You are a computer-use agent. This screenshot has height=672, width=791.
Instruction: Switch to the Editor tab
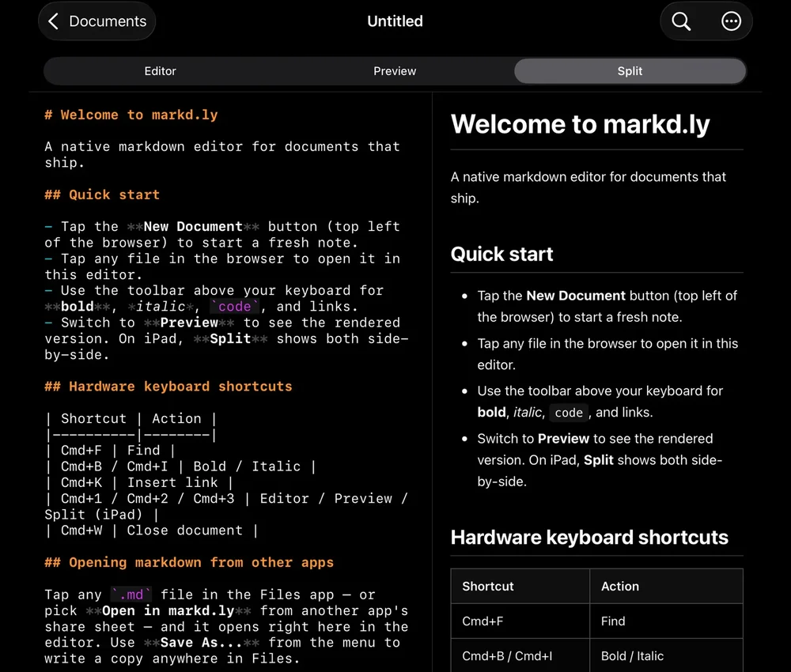(x=161, y=71)
